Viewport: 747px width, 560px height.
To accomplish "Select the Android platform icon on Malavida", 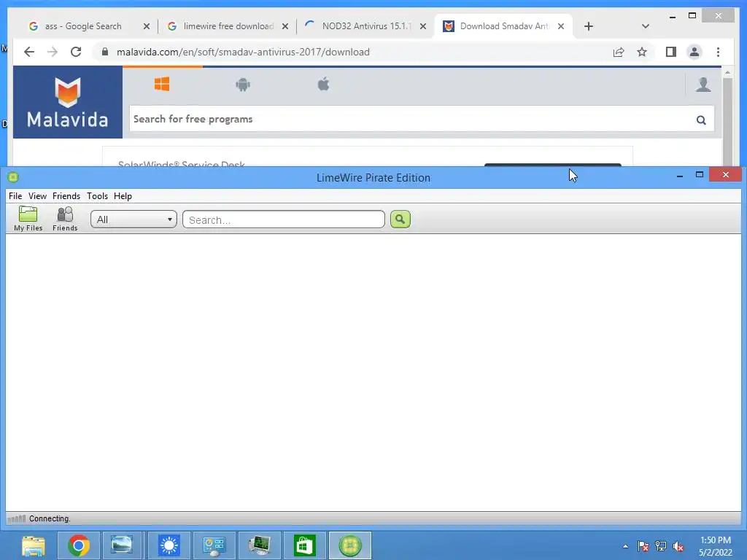I will pos(243,85).
